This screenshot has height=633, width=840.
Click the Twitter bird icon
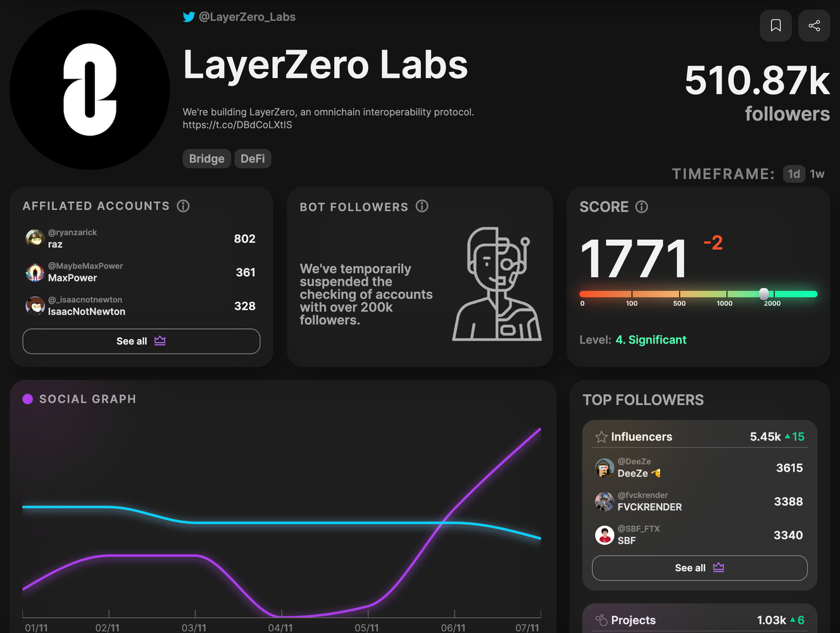click(189, 17)
